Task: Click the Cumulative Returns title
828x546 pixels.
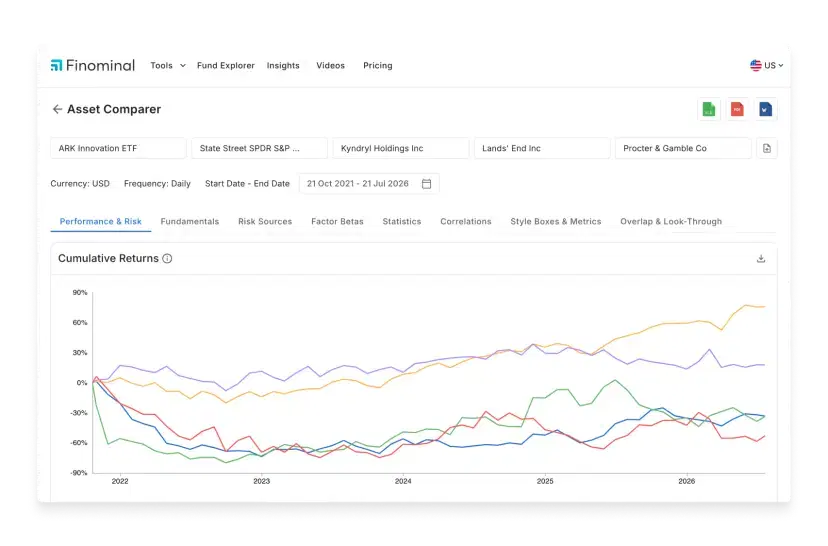Action: (108, 258)
